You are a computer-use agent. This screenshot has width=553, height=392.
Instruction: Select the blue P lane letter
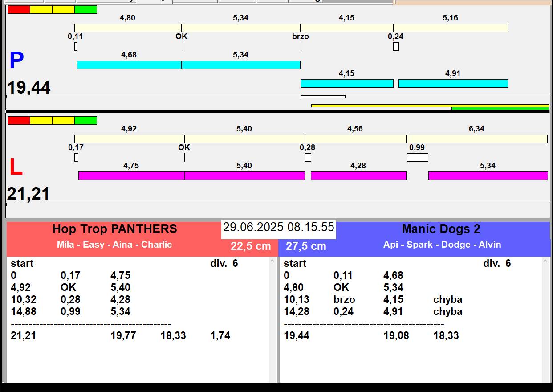point(16,61)
